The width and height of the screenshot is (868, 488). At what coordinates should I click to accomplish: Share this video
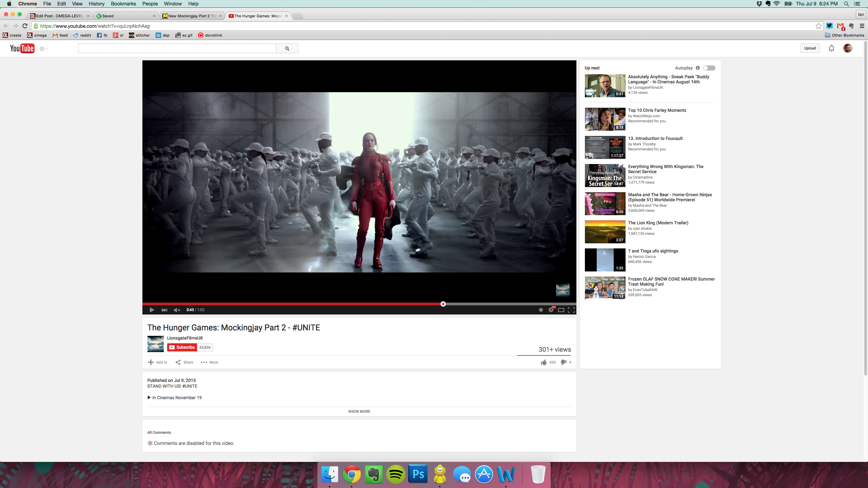[184, 362]
